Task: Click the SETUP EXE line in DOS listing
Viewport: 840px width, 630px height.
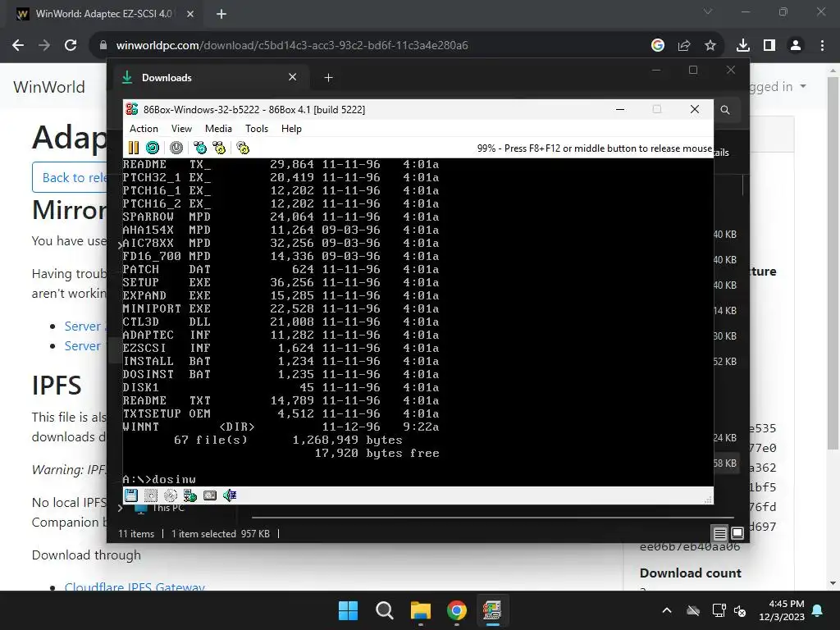Action: pos(281,282)
